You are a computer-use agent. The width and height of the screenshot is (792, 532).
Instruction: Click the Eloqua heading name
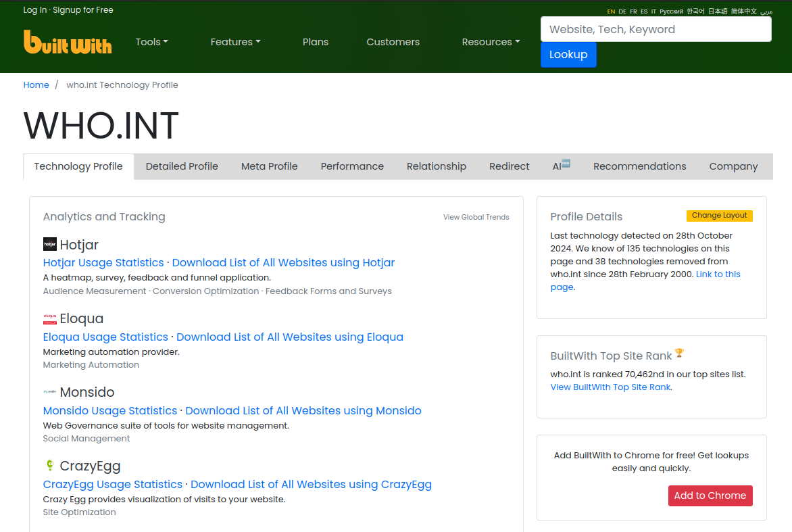pos(82,319)
